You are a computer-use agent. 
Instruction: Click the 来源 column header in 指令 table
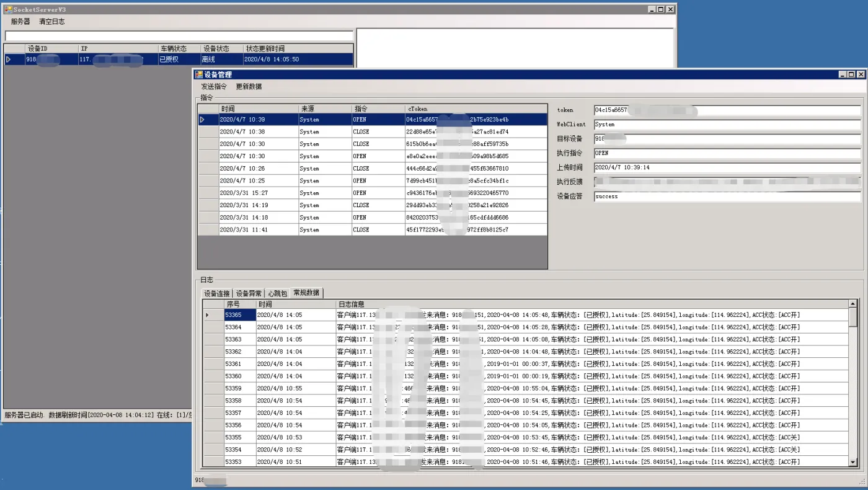click(325, 109)
